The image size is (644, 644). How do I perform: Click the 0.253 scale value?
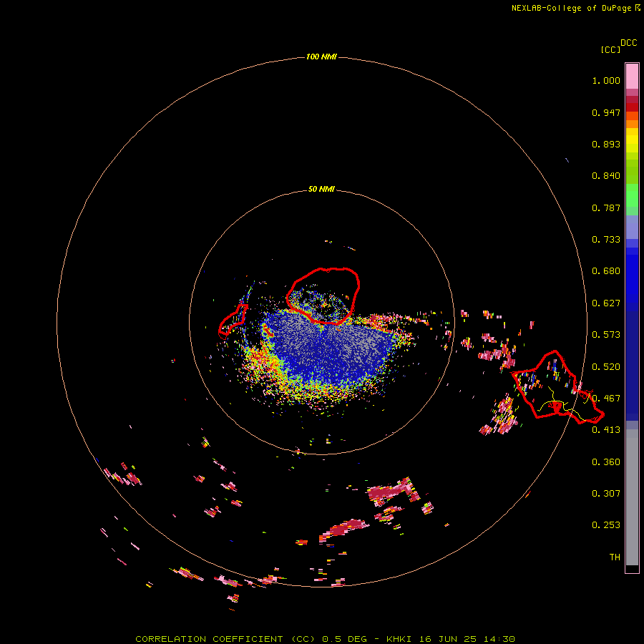click(x=606, y=525)
